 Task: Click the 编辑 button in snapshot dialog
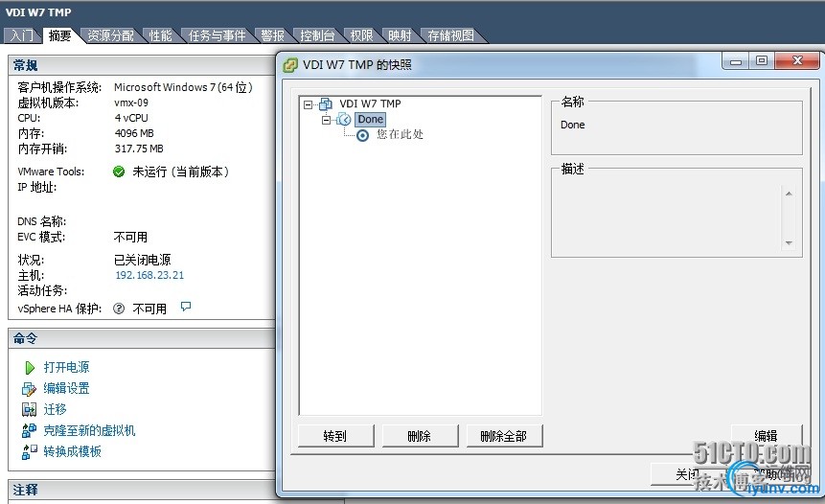(x=767, y=436)
